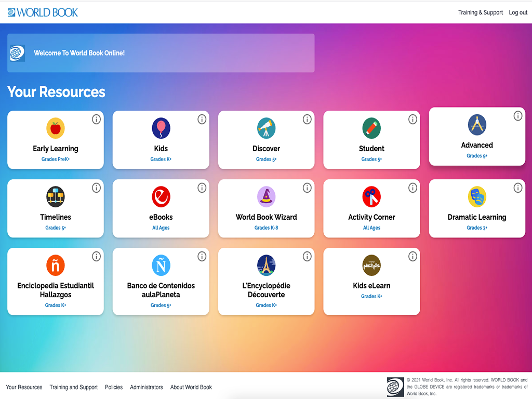Show info for Banco de Contenidos
Viewport: 532px width, 399px height.
pyautogui.click(x=202, y=257)
